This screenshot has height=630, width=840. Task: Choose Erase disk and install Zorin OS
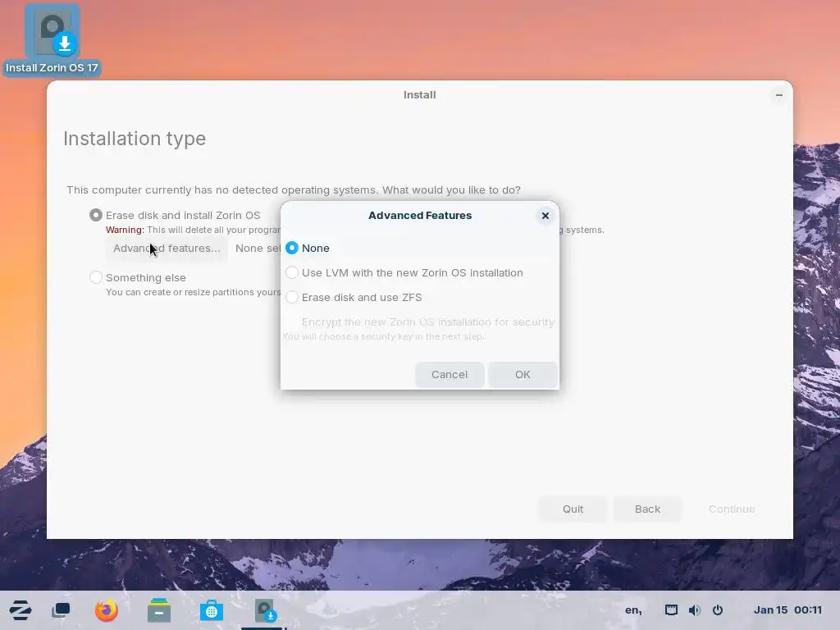tap(176, 215)
